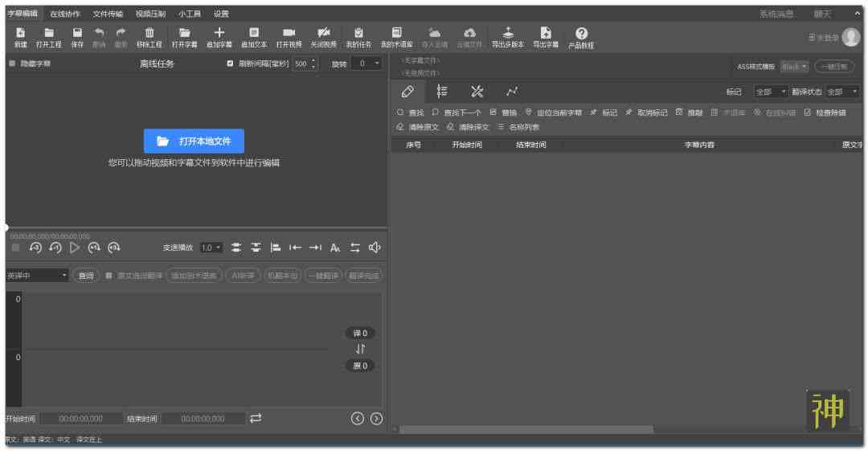This screenshot has width=868, height=451.
Task: Open the 翻译状态 全部 dropdown
Action: [x=842, y=92]
